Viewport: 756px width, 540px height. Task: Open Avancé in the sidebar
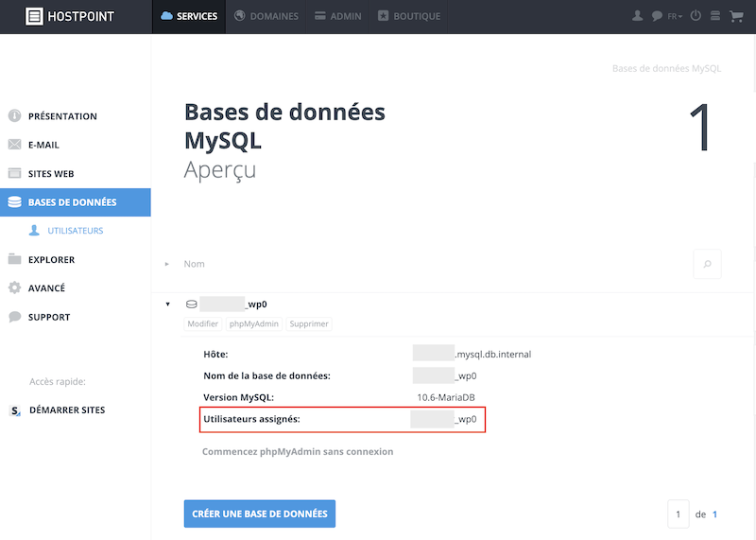point(46,288)
